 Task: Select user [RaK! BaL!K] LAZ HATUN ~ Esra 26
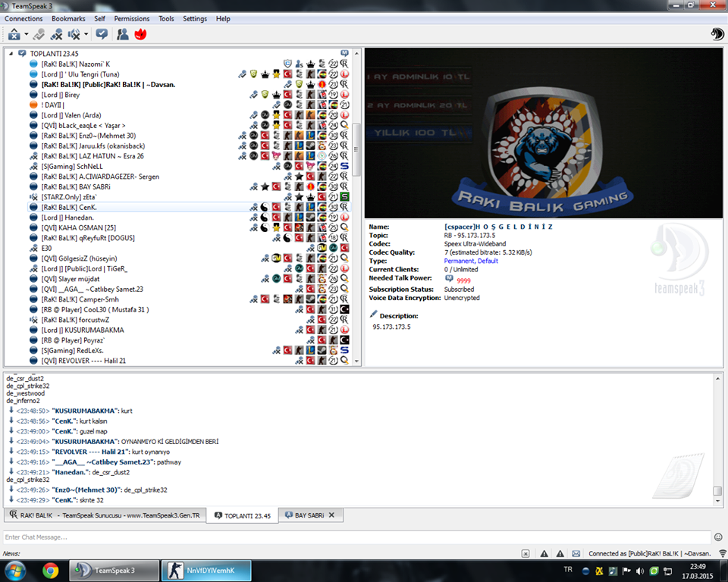(x=93, y=156)
